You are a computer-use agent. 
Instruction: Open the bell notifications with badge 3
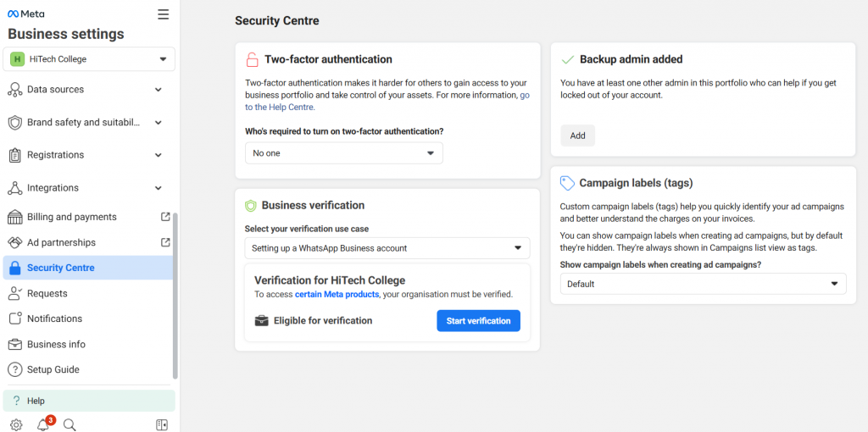44,424
